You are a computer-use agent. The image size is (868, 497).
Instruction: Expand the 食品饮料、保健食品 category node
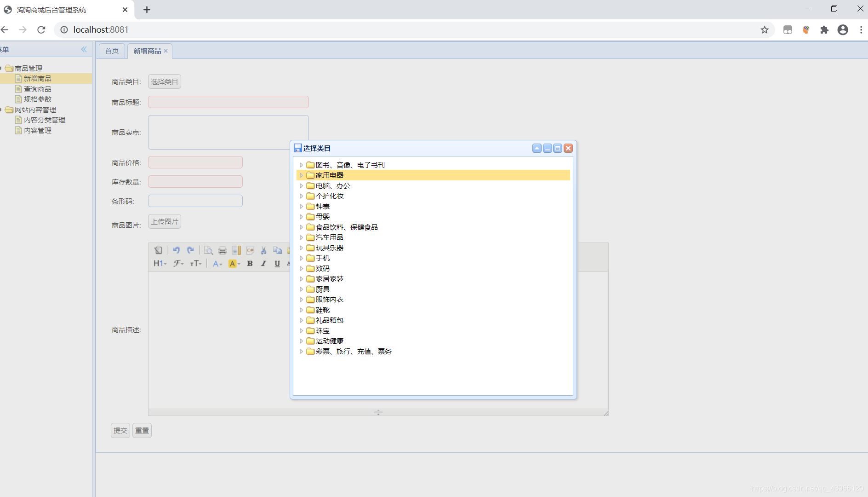(302, 227)
